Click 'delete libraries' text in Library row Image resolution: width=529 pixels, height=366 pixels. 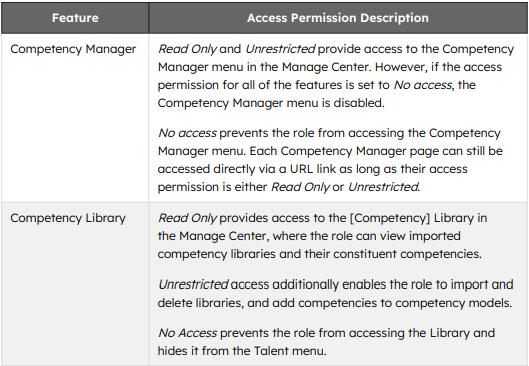200,303
